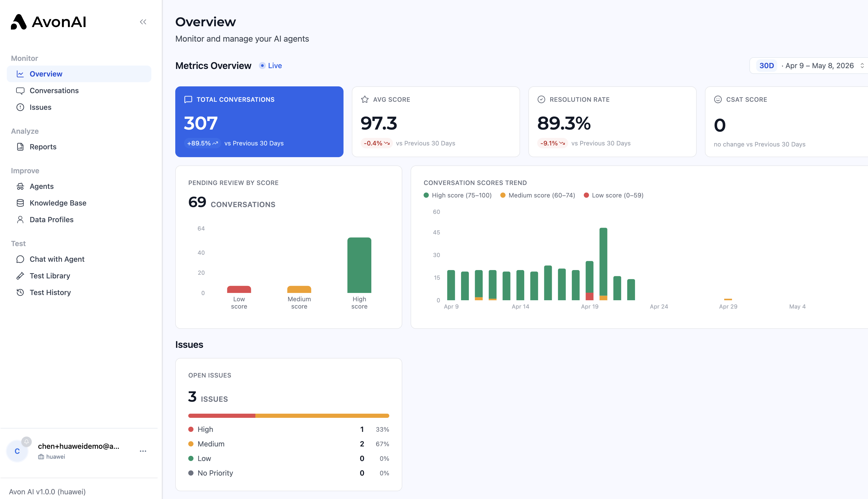Image resolution: width=868 pixels, height=499 pixels.
Task: Open Issues from the Monitor section
Action: 79,107
